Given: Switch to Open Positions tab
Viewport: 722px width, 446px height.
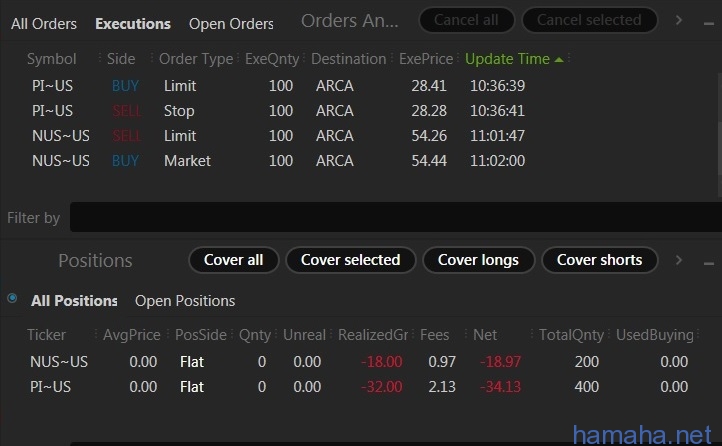Looking at the screenshot, I should 185,300.
